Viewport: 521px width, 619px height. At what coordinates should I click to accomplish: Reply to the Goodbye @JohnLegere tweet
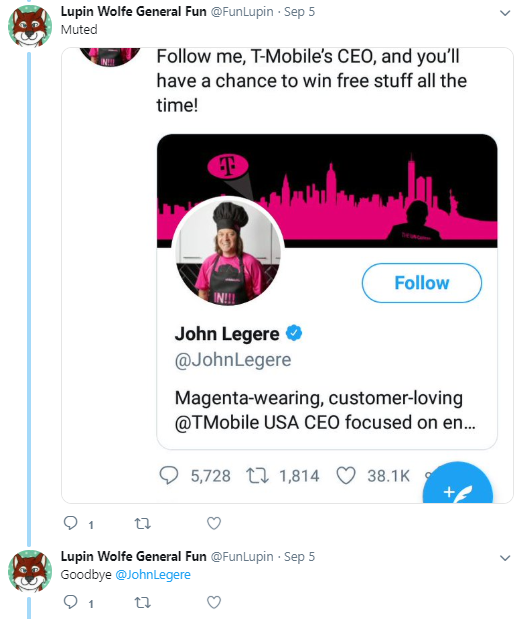click(x=71, y=602)
